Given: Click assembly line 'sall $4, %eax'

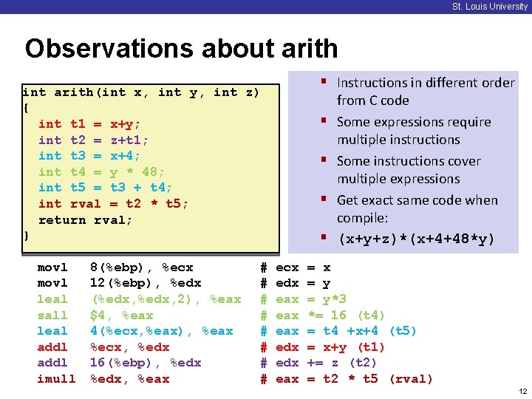Looking at the screenshot, I should point(95,316).
